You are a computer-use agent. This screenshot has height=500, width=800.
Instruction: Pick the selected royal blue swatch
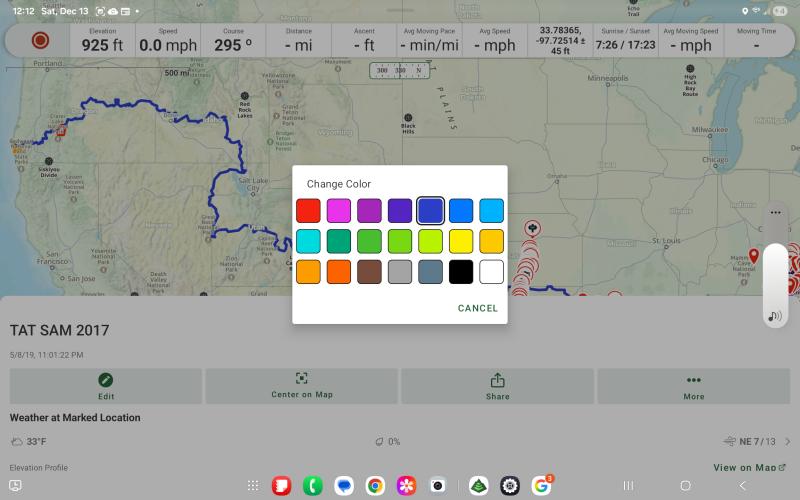[x=431, y=211]
